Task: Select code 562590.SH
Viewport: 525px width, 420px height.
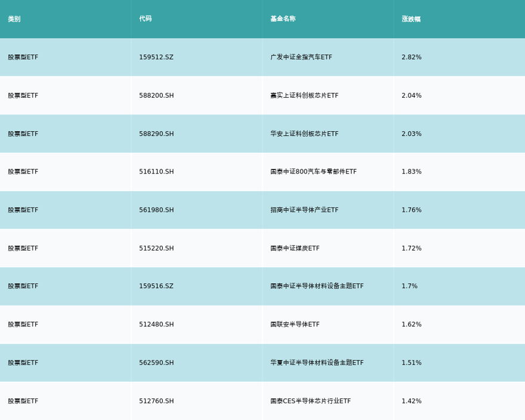Action: pyautogui.click(x=156, y=363)
